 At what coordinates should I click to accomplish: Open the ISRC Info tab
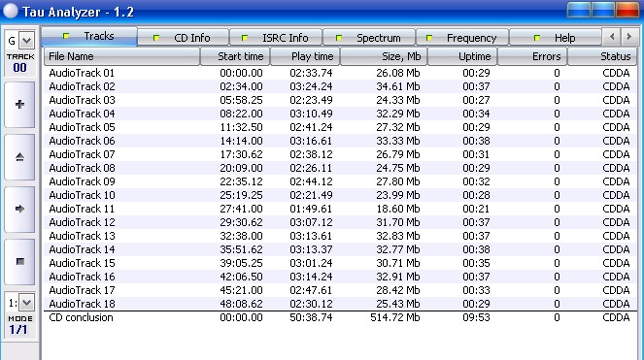276,38
